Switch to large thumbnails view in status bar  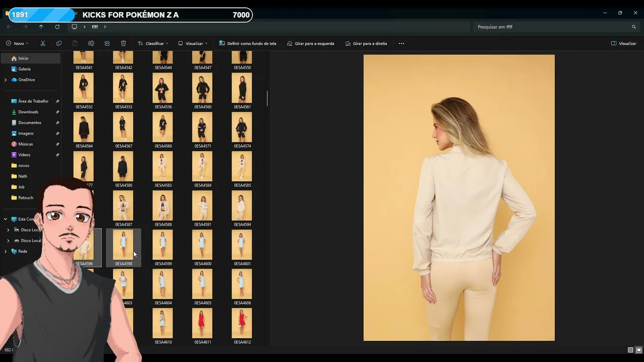[639, 350]
